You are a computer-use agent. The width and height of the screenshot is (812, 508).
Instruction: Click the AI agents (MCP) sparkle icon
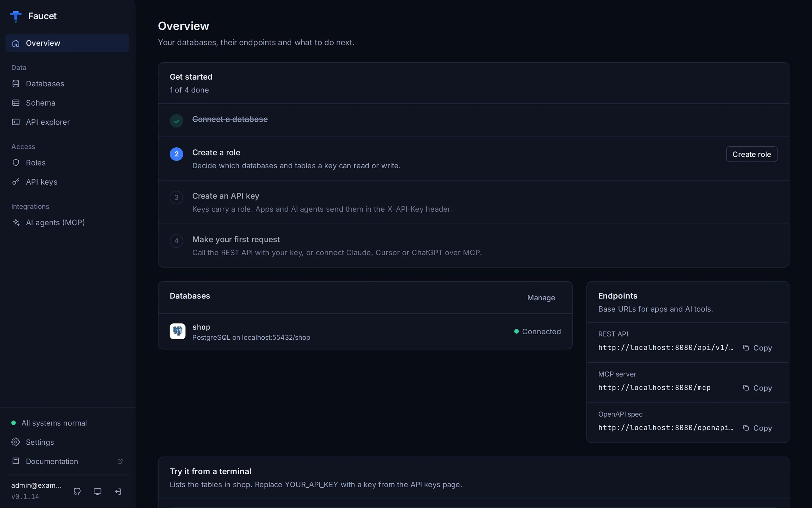[16, 223]
